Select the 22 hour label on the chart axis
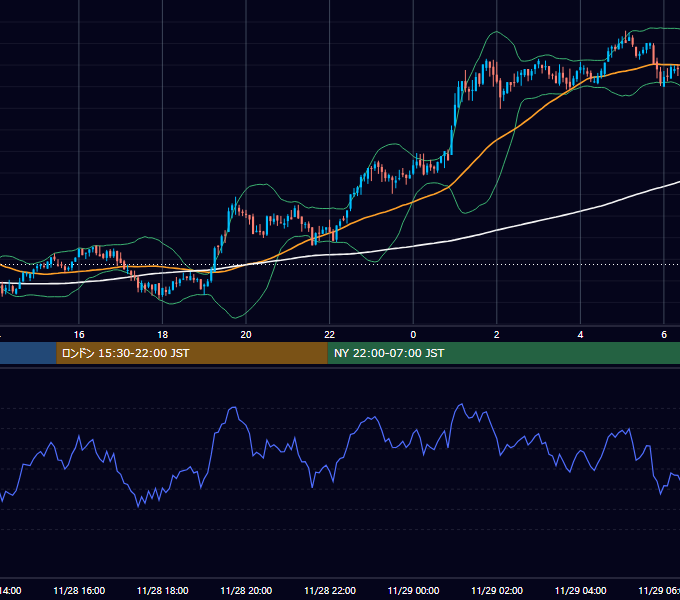The height and width of the screenshot is (600, 680). click(x=330, y=335)
